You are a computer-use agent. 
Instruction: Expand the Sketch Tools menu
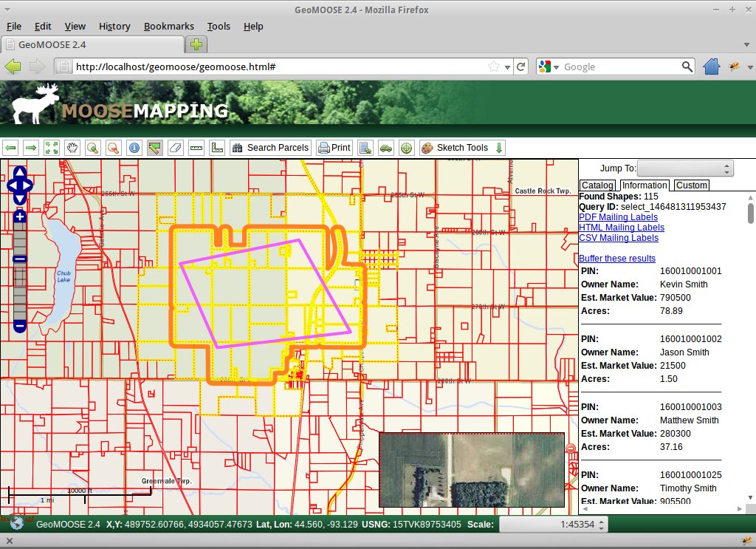click(x=462, y=148)
